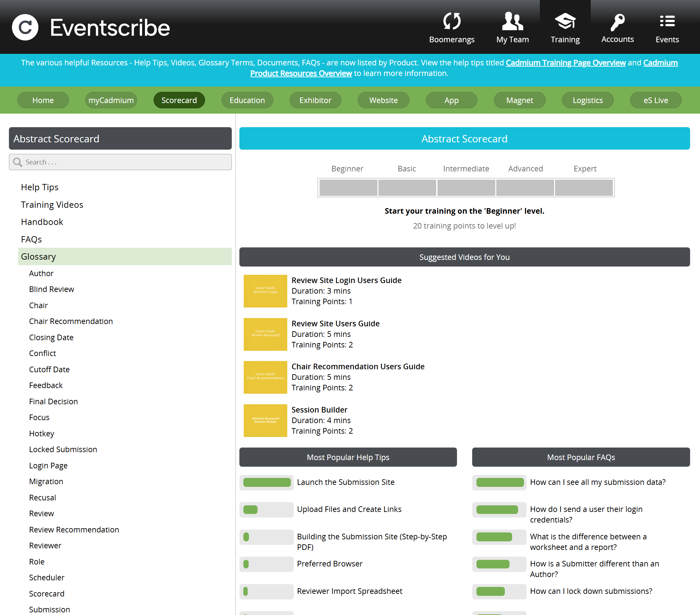Open Events list icon
The width and height of the screenshot is (700, 615).
667,21
